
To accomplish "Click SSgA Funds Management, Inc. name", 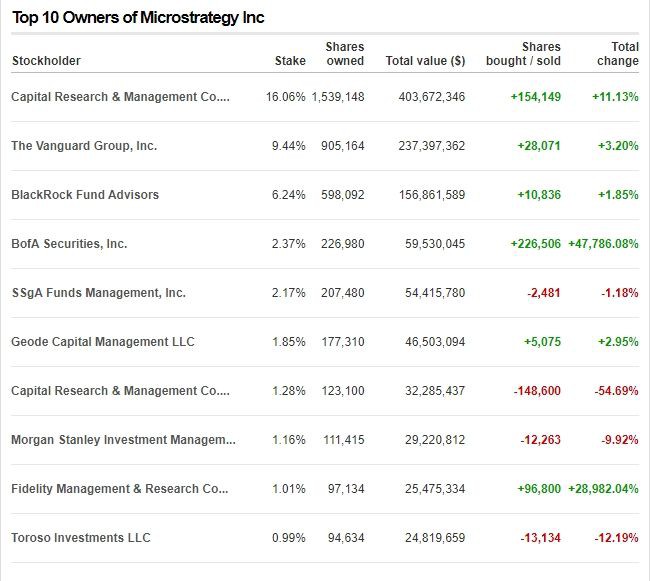I will (x=98, y=293).
